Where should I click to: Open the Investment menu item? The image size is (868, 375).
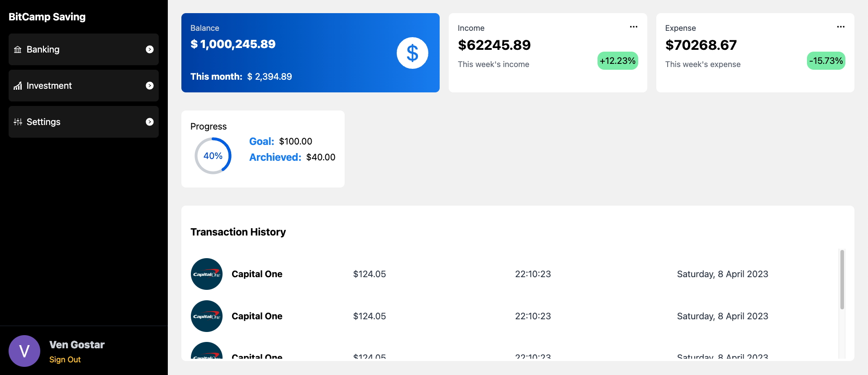tap(84, 86)
